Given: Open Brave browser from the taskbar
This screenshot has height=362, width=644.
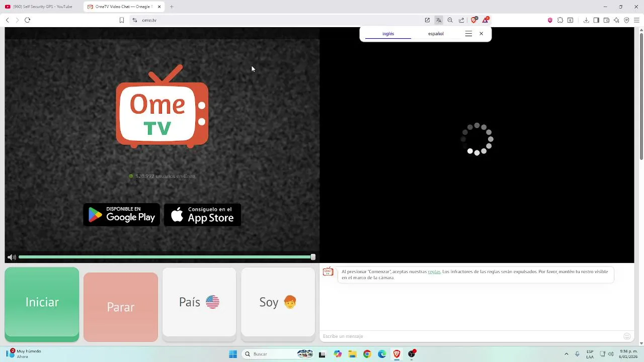Looking at the screenshot, I should tap(397, 354).
